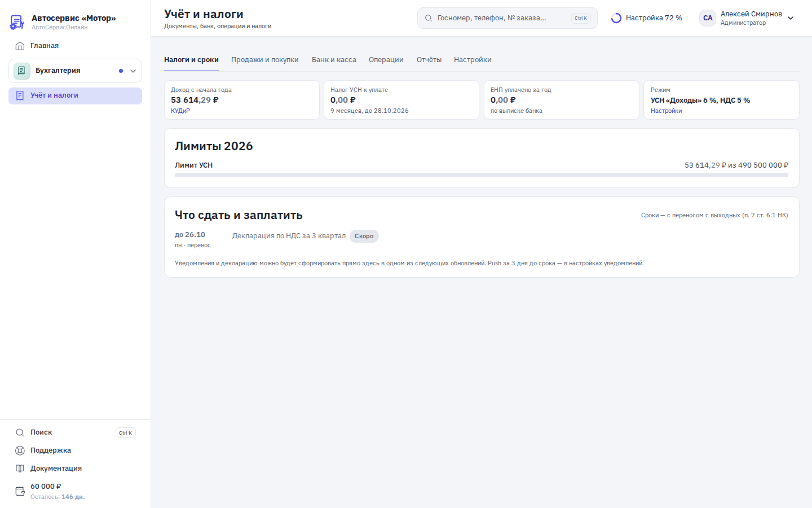Image resolution: width=812 pixels, height=508 pixels.
Task: Click the Лимит УСН progress bar
Action: click(482, 175)
